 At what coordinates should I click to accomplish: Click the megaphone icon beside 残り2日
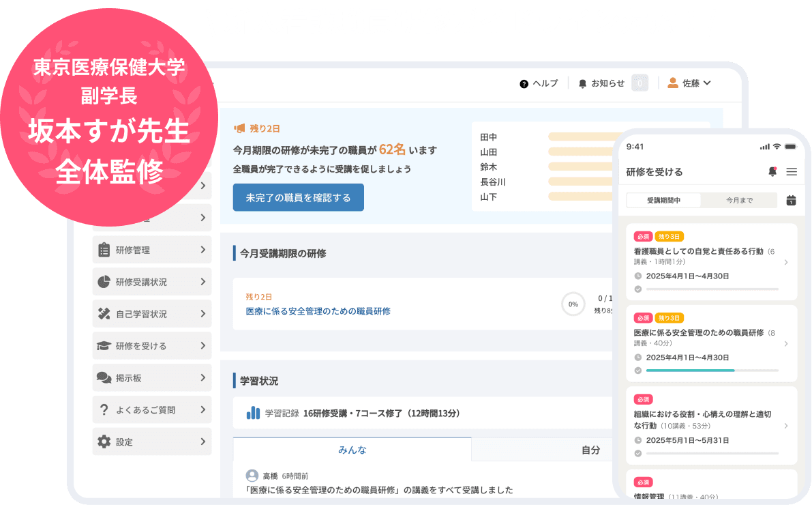point(239,128)
